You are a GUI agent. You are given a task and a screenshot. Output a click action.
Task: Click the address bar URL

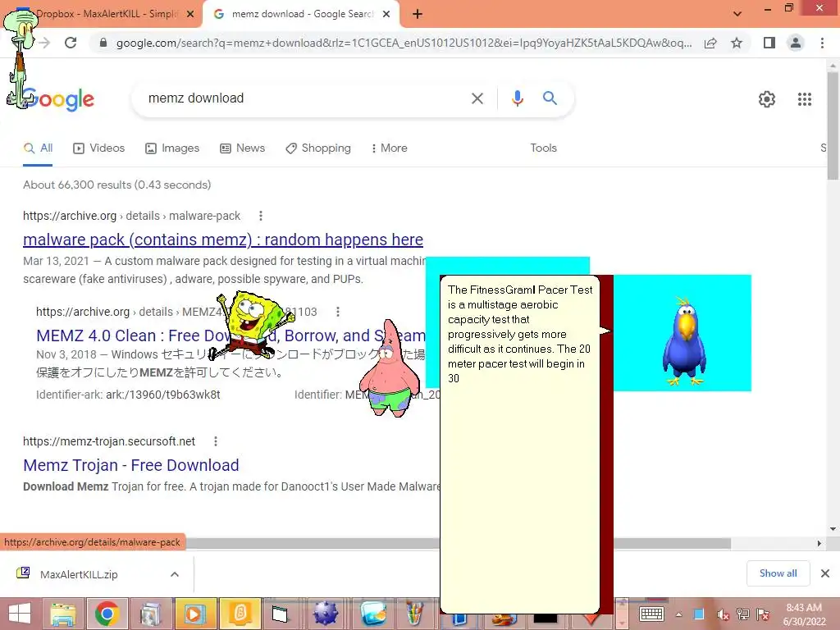coord(404,43)
